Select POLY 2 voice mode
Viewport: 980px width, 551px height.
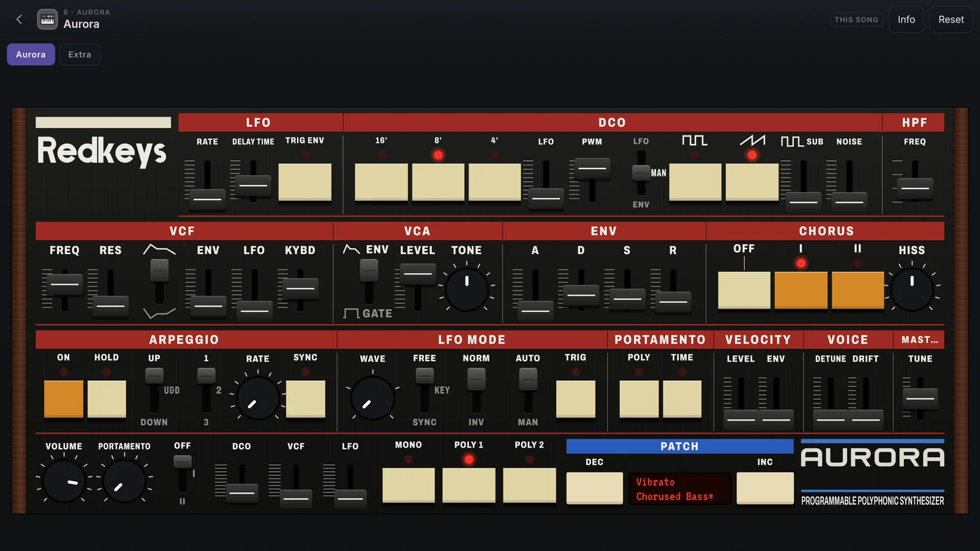[529, 485]
